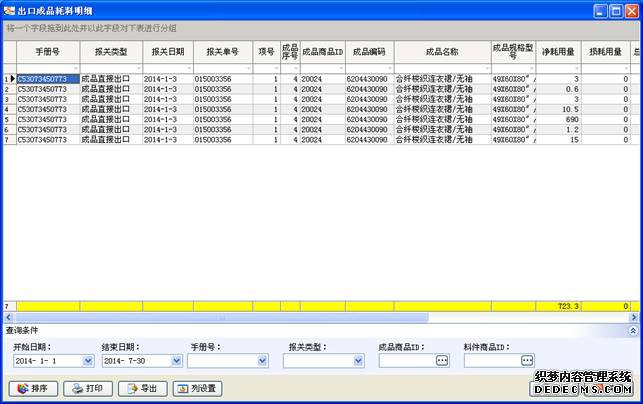Screen dimensions: 643x404
Task: Click the 报关日期 column header
Action: (167, 51)
